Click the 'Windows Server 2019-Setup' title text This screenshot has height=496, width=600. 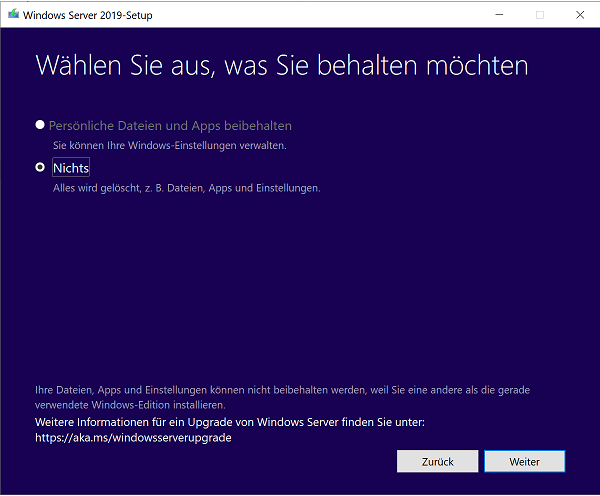pyautogui.click(x=88, y=15)
